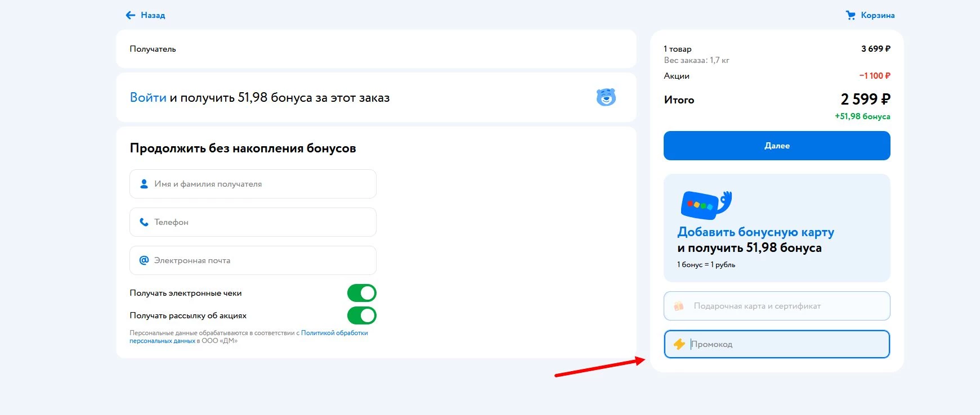Click the Получатель section header
The image size is (980, 415).
[153, 49]
